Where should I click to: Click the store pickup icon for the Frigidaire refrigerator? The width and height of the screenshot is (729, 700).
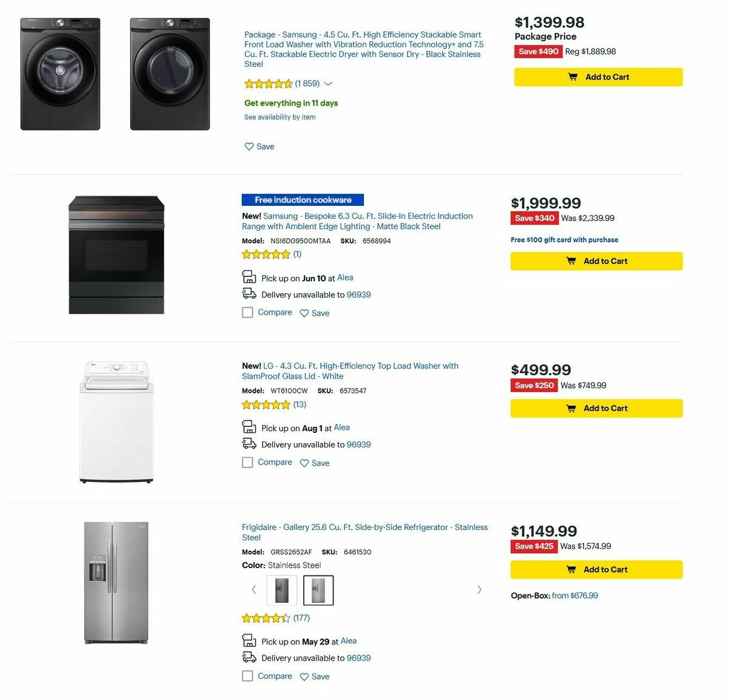coord(250,640)
